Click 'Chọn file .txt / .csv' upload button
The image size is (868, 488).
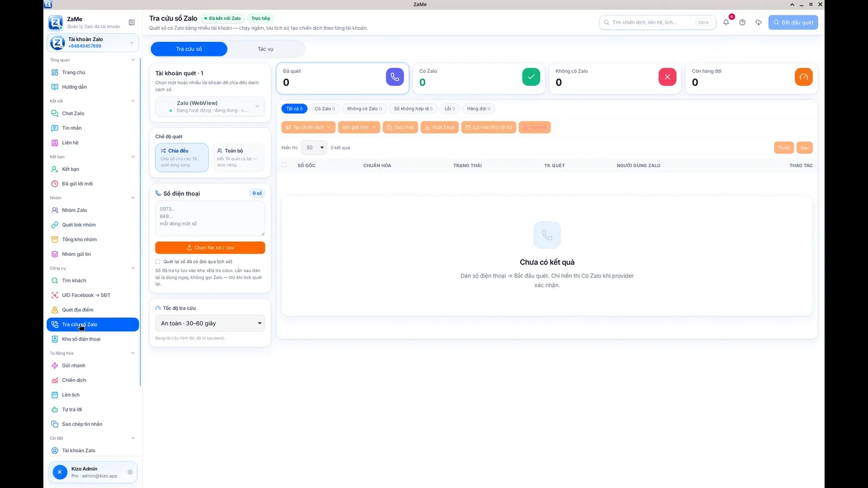click(x=210, y=248)
